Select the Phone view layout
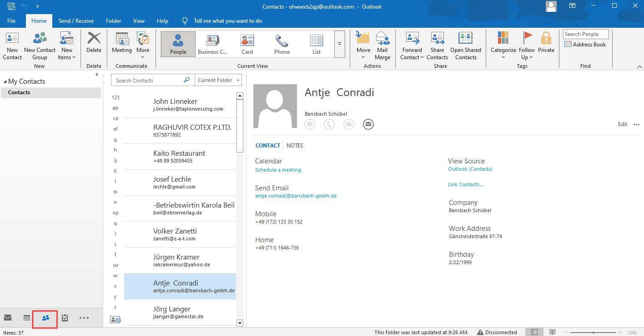The height and width of the screenshot is (336, 644). click(282, 44)
